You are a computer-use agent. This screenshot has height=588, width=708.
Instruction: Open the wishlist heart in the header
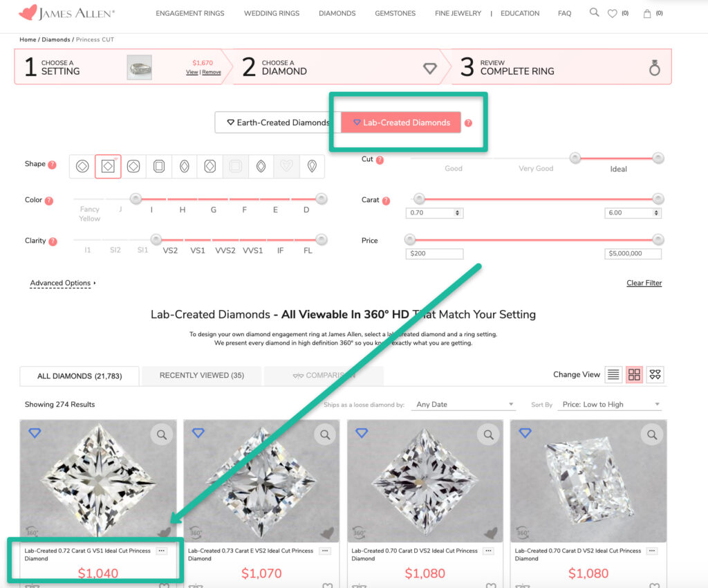click(x=613, y=13)
